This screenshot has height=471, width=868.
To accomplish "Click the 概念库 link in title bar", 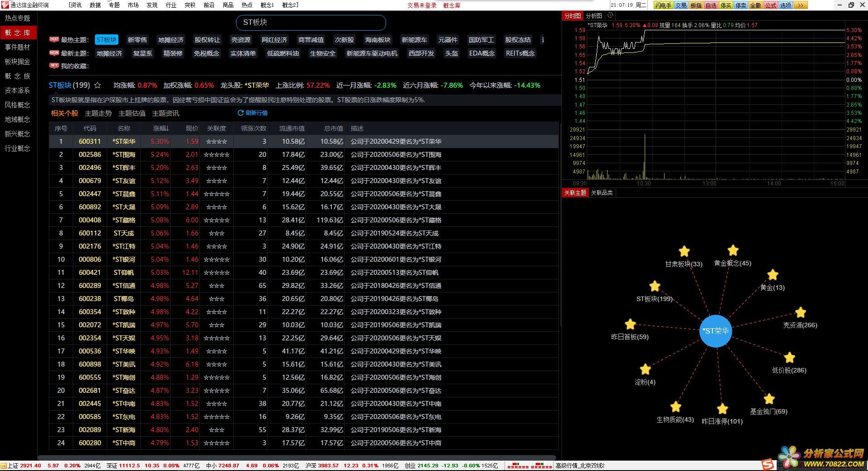I will pyautogui.click(x=452, y=5).
